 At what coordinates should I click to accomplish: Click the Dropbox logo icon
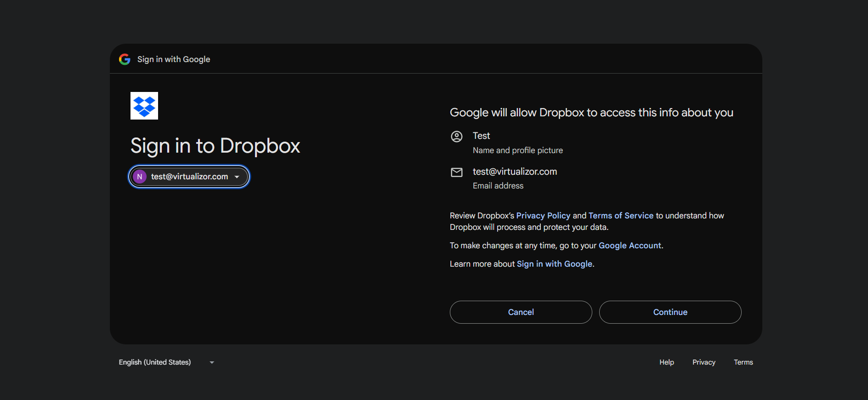click(144, 106)
